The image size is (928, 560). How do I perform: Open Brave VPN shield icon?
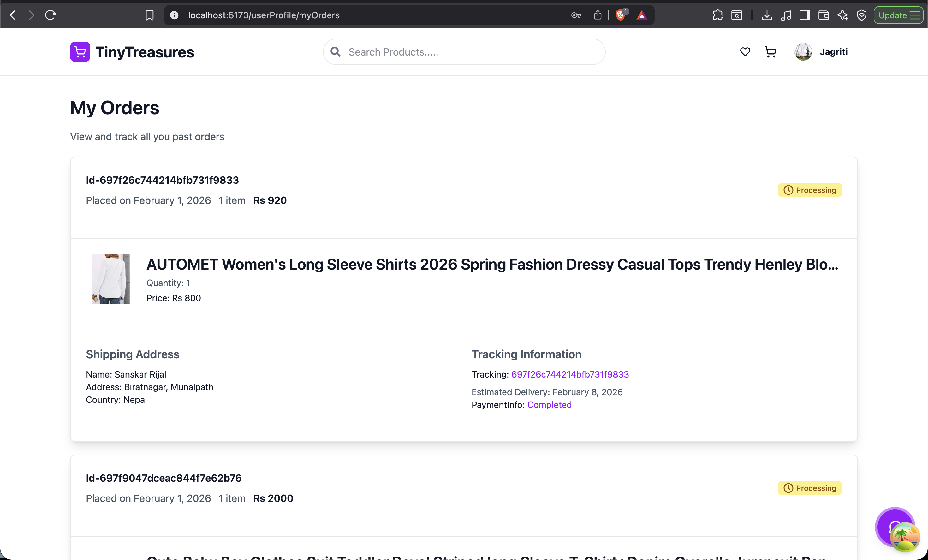862,15
